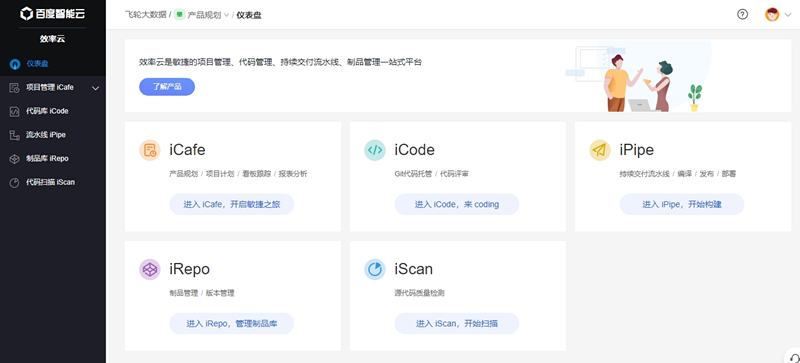Open the help question mark icon
Image resolution: width=800 pixels, height=363 pixels.
742,14
